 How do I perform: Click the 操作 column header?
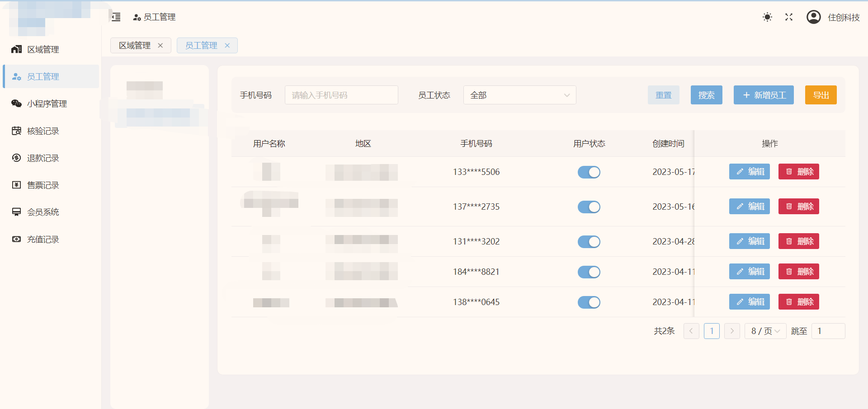point(770,144)
